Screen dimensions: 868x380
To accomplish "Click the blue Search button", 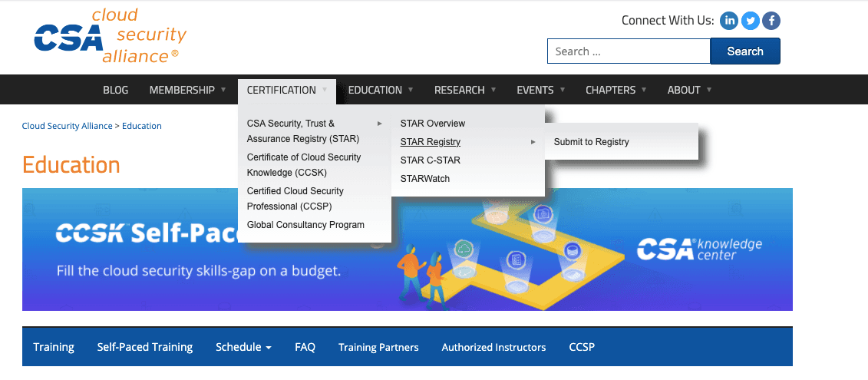I will (745, 51).
